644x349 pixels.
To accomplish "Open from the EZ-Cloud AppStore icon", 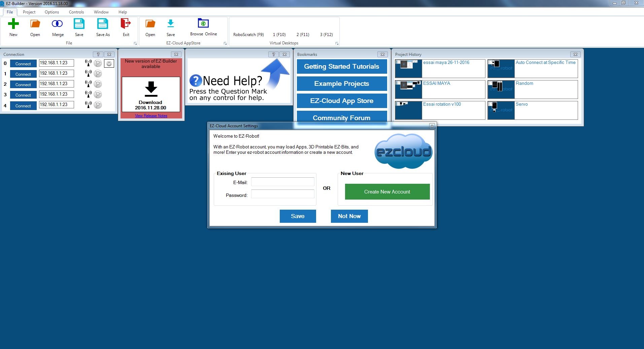I will coord(150,24).
